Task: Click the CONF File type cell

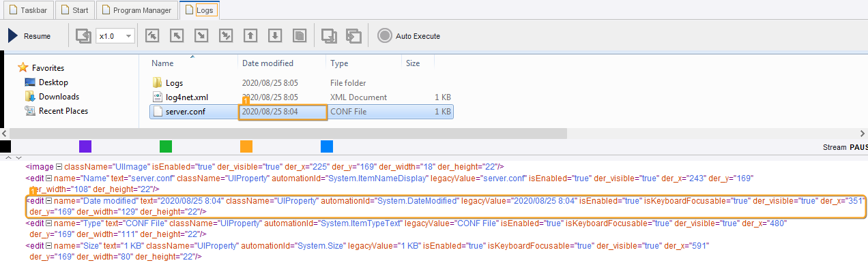Action: pos(348,112)
